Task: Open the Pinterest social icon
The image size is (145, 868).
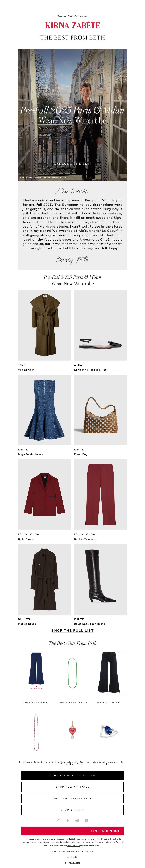Action: [77, 820]
